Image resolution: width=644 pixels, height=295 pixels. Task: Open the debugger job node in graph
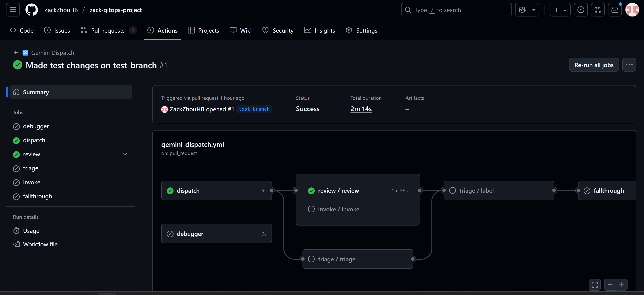click(216, 233)
